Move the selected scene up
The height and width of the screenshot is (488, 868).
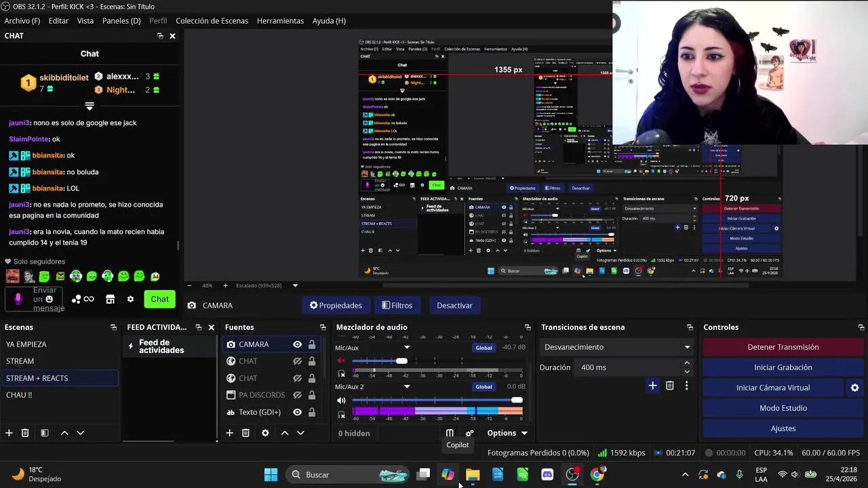[64, 433]
